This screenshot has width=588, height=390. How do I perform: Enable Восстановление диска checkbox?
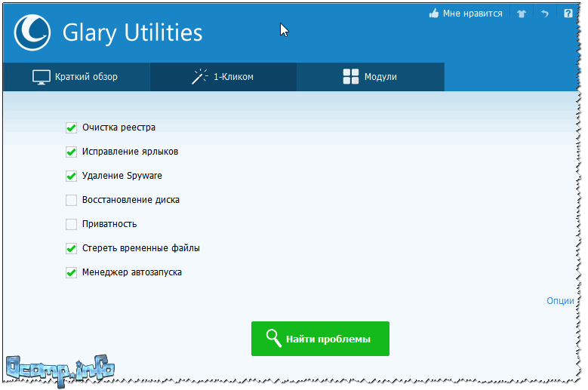[x=71, y=200]
